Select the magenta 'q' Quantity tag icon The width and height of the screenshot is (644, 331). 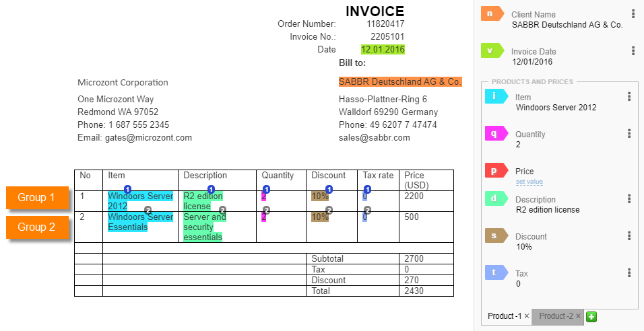point(496,133)
